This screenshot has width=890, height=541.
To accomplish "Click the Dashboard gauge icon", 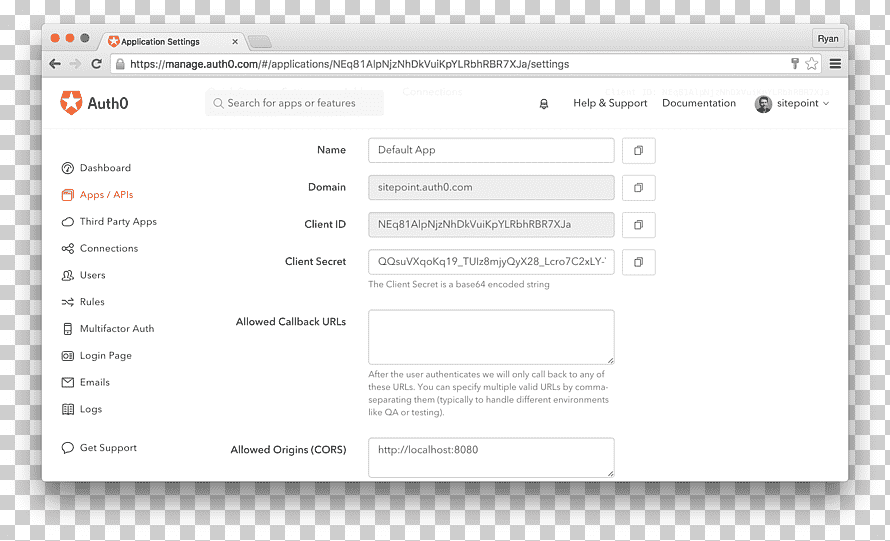I will 68,168.
